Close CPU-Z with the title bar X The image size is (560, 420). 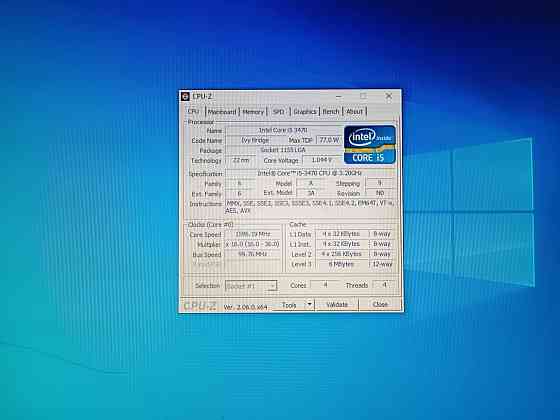pyautogui.click(x=389, y=96)
